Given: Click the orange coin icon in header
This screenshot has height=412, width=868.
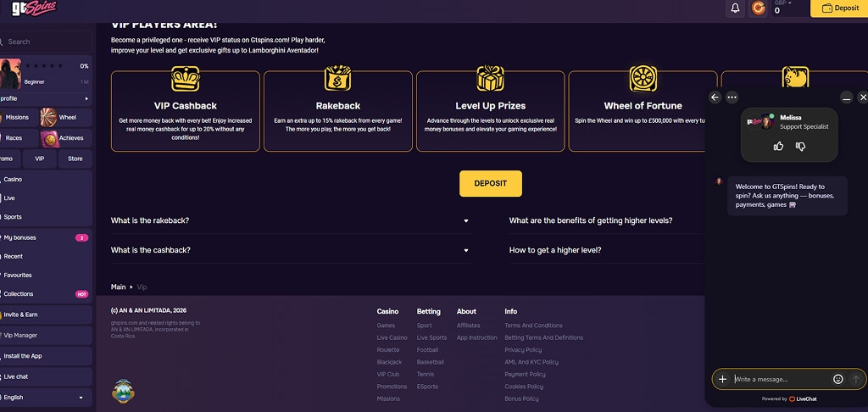Looking at the screenshot, I should pyautogui.click(x=758, y=8).
